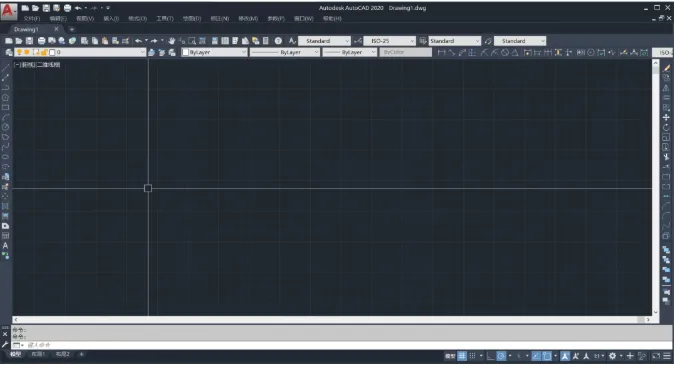Image resolution: width=674 pixels, height=368 pixels.
Task: Open the 文件(F) menu
Action: [x=32, y=18]
